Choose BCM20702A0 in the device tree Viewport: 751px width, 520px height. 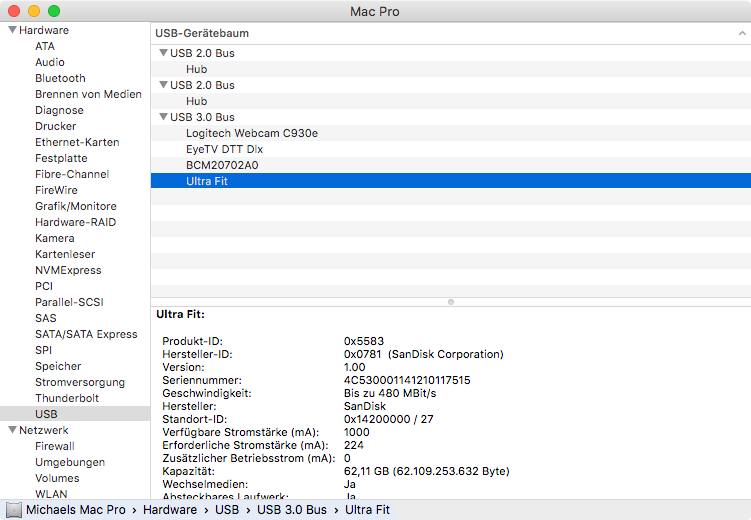pyautogui.click(x=222, y=165)
